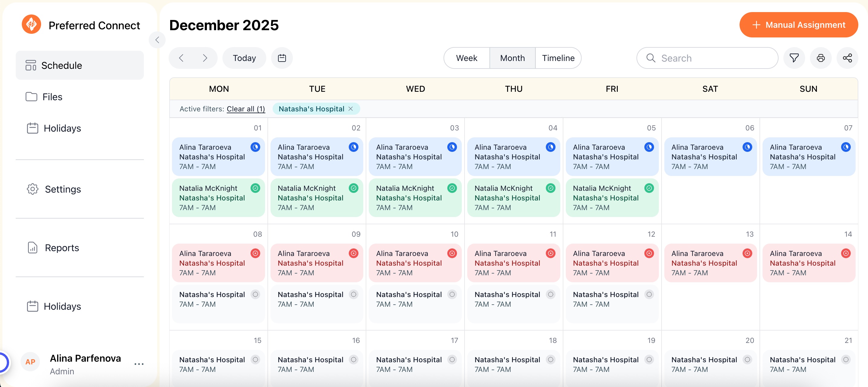Viewport: 868px width, 387px height.
Task: Click the day number 10
Action: 454,234
